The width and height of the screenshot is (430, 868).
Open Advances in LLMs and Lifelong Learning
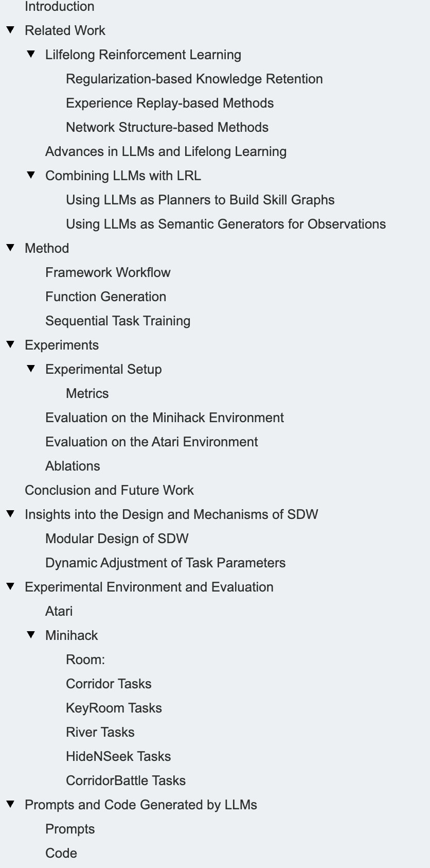(x=166, y=151)
